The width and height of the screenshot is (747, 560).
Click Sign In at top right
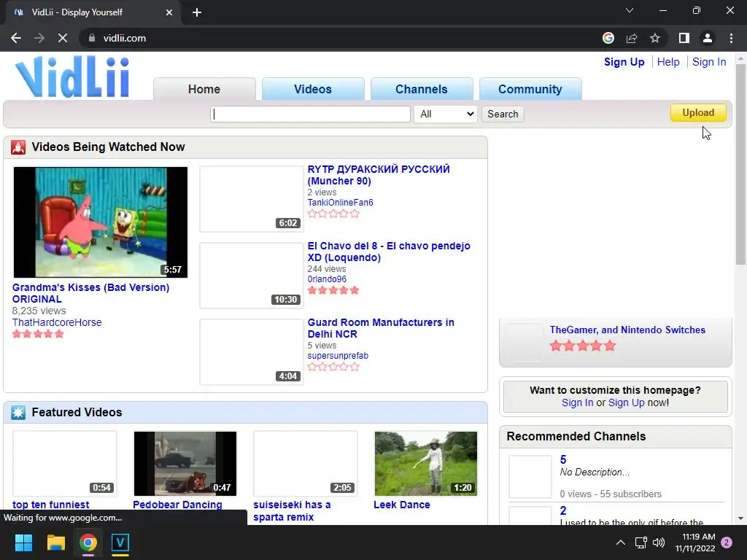709,62
